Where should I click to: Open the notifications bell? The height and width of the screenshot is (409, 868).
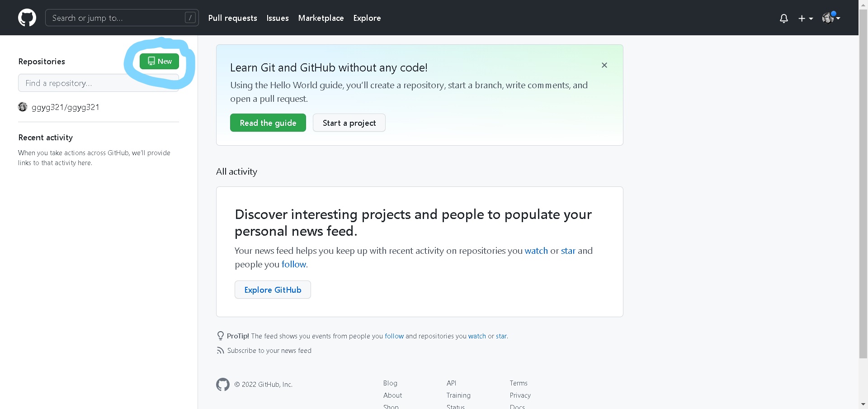pyautogui.click(x=784, y=18)
